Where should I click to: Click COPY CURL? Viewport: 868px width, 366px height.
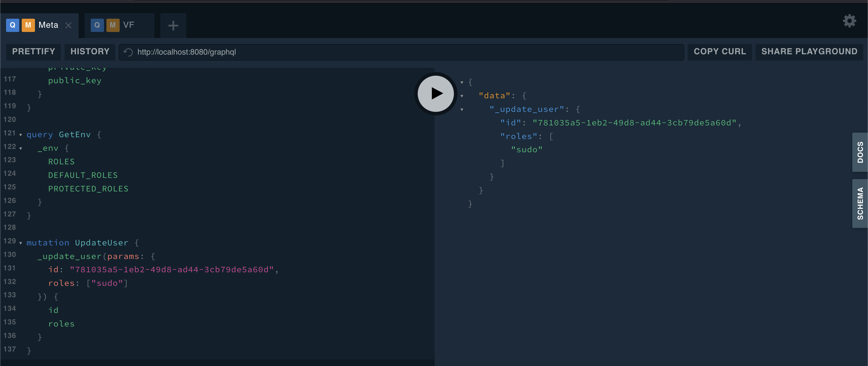719,52
